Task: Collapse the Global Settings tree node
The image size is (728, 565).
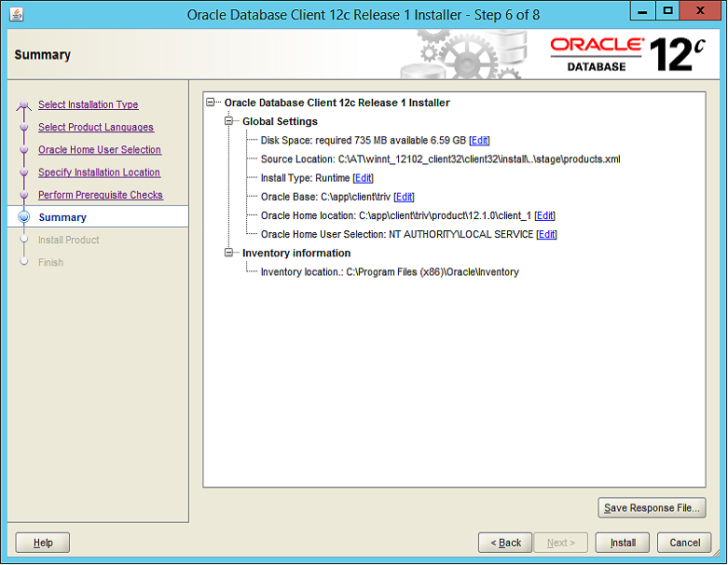Action: [x=229, y=121]
